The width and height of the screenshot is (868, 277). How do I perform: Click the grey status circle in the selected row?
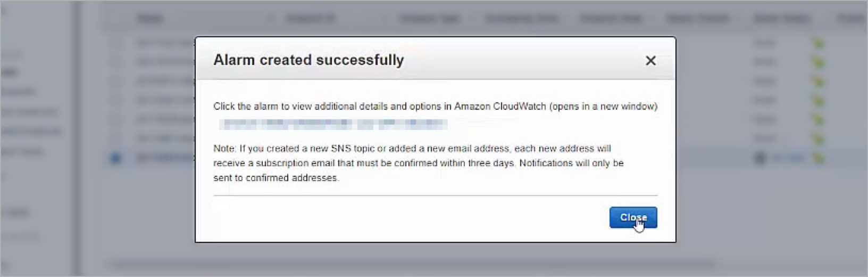coord(761,158)
